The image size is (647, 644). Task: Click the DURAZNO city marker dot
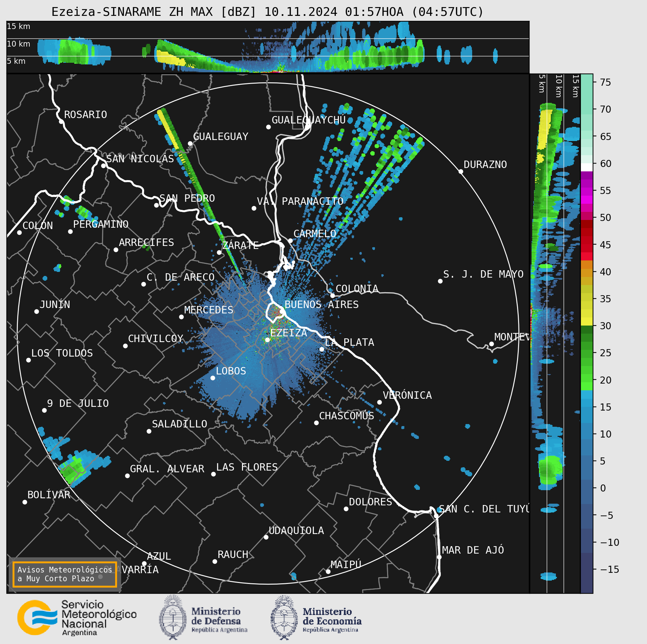[x=461, y=172]
